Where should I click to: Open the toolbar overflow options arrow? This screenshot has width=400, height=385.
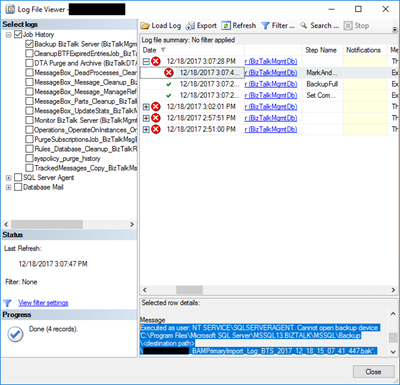[395, 30]
